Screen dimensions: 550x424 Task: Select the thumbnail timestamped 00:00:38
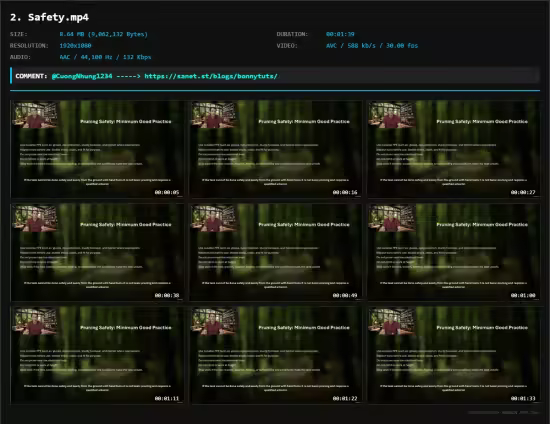97,253
